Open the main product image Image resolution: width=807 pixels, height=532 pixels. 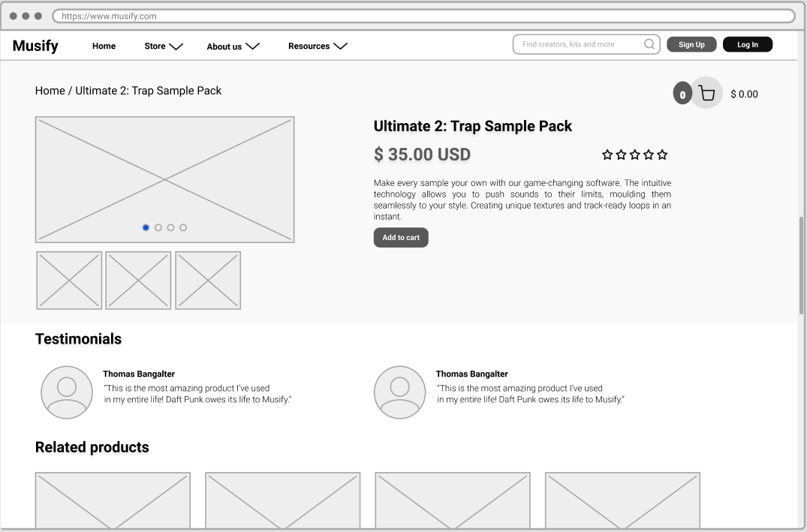point(164,179)
